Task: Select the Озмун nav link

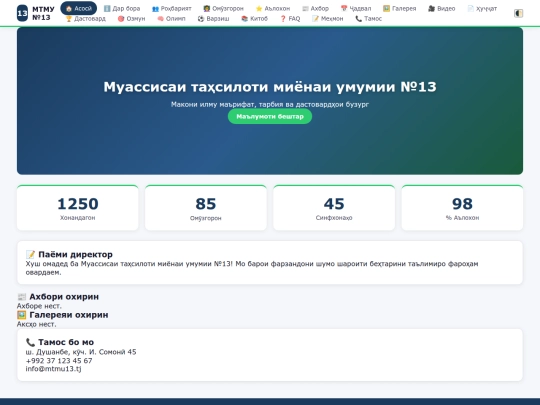Action: click(x=131, y=19)
